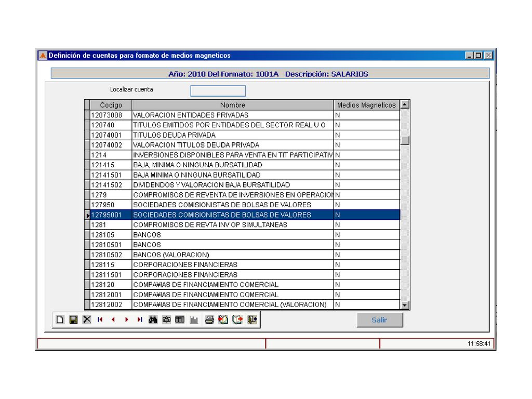Click Medios Magneticos N in row 1214

[367, 155]
